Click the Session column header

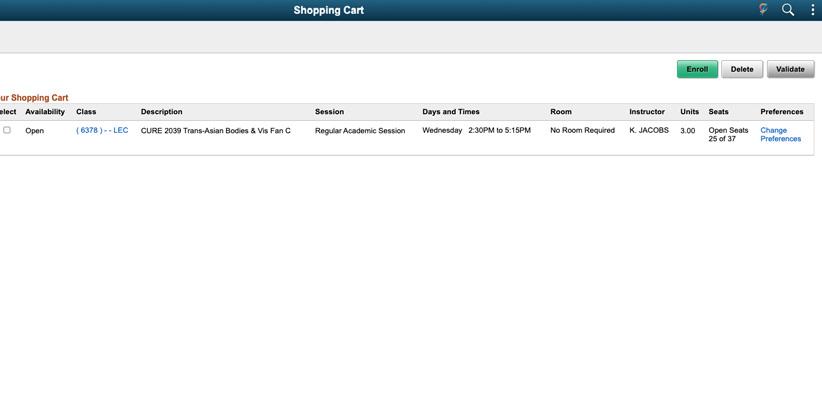329,112
